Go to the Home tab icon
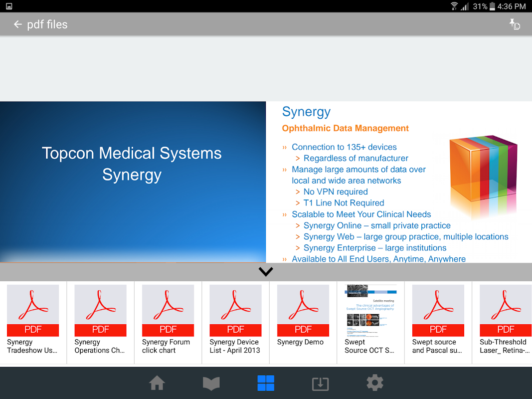The height and width of the screenshot is (399, 532). pyautogui.click(x=157, y=384)
